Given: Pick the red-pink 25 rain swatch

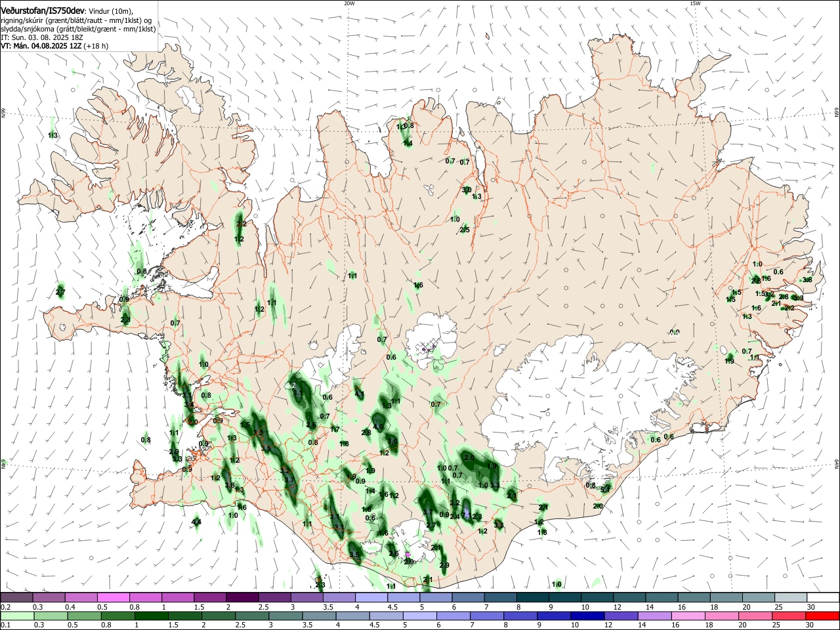Looking at the screenshot, I should [789, 616].
